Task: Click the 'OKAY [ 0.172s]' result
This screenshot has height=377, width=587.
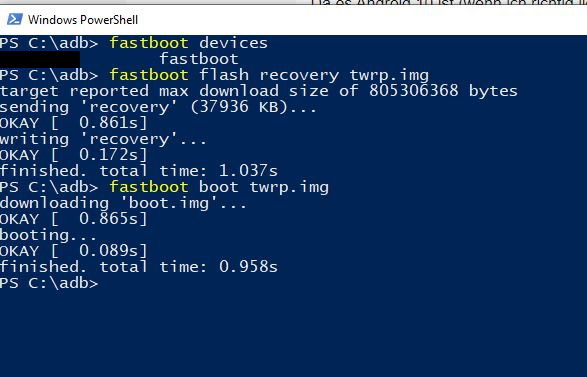Action: 74,155
